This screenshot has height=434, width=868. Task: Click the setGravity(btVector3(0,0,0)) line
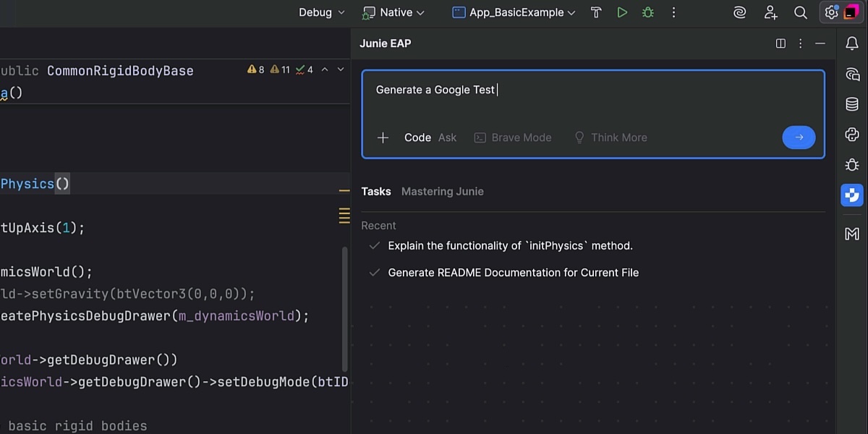coord(127,294)
